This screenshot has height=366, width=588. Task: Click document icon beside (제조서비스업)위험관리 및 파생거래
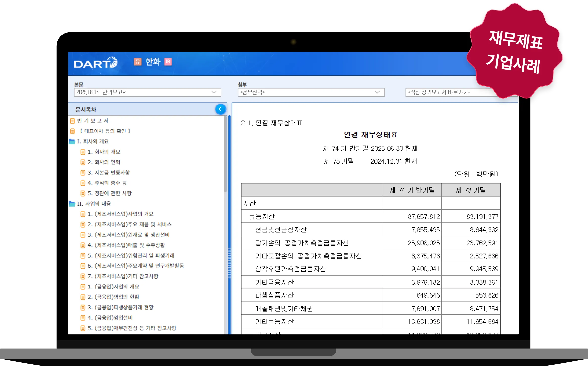pyautogui.click(x=83, y=256)
